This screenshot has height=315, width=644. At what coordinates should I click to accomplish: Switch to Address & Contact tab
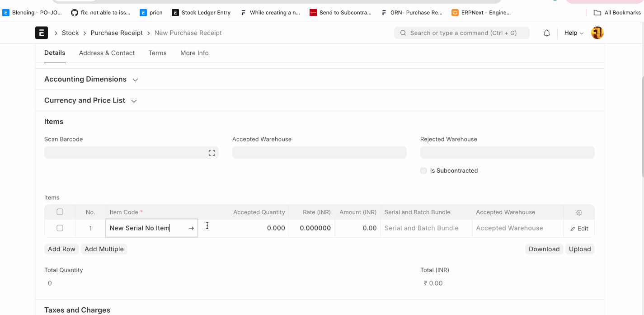[107, 53]
